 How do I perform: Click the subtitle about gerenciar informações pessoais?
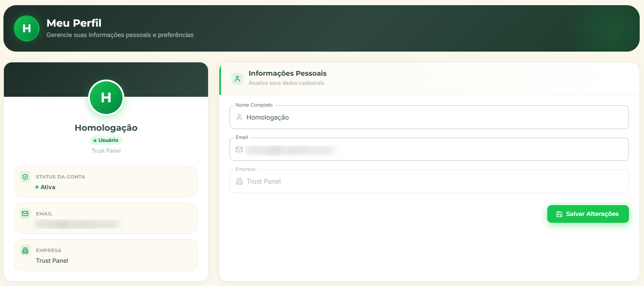[x=120, y=35]
